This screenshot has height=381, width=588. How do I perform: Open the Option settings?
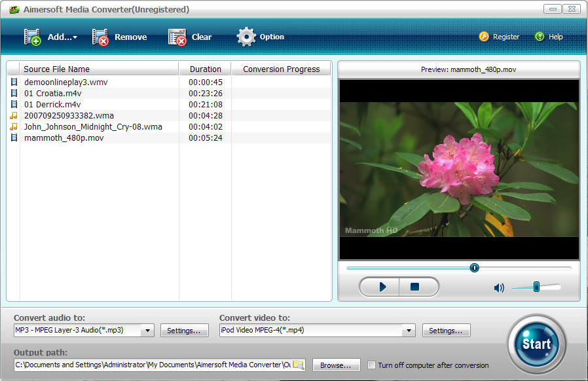pos(260,37)
